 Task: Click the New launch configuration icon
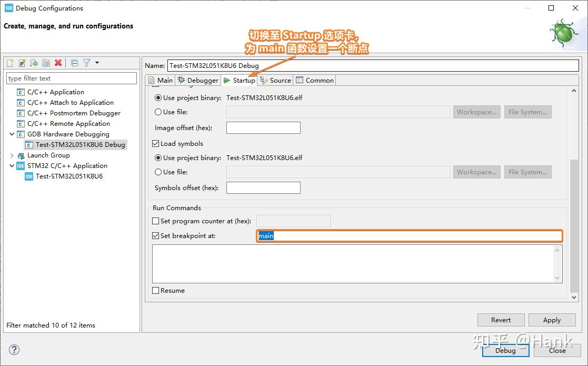click(x=10, y=63)
